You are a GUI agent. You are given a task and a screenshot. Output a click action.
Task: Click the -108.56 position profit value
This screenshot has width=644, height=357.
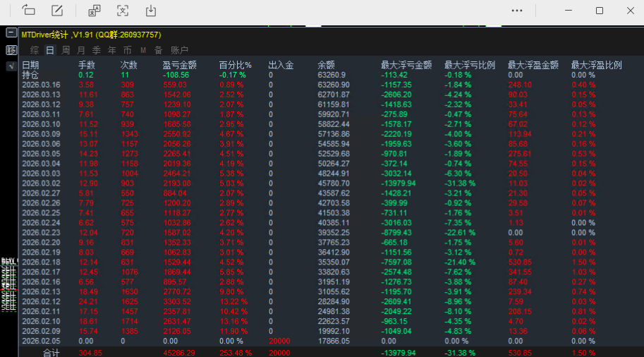[x=176, y=75]
